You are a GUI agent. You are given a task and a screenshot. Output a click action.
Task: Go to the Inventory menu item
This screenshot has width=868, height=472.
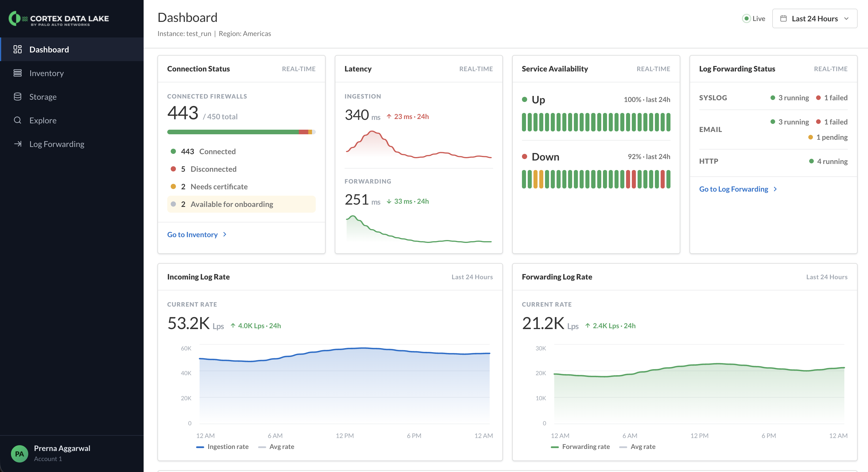tap(72, 73)
